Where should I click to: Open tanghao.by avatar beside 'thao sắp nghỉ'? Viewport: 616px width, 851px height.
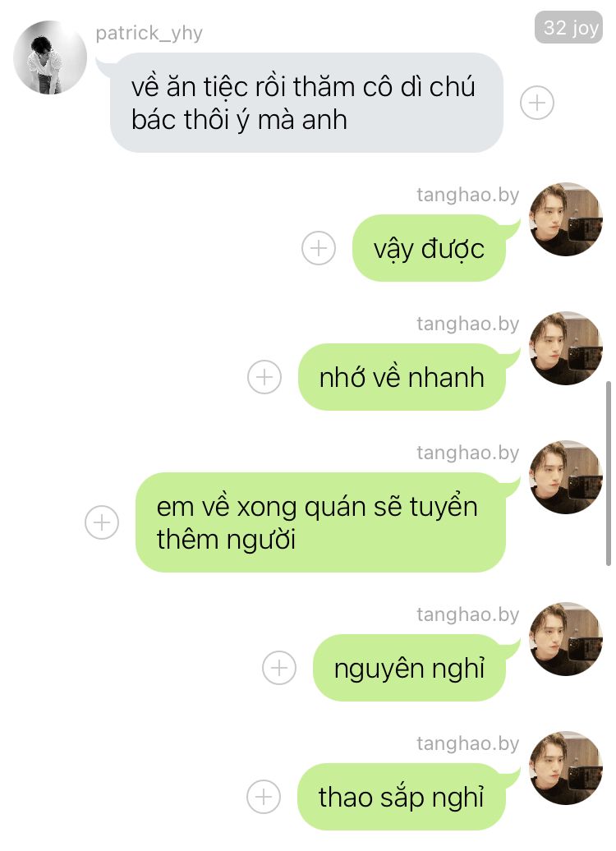[566, 768]
